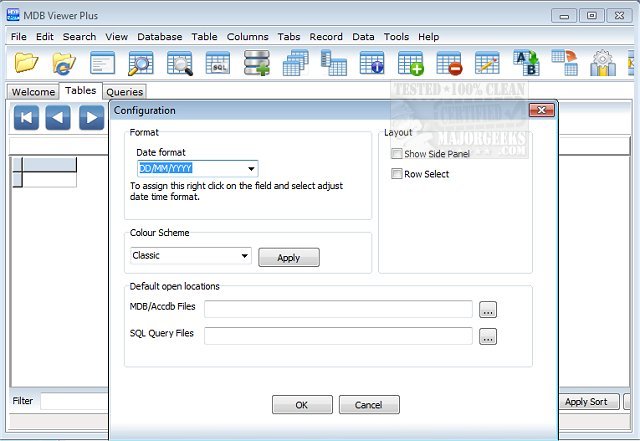Switch to the Queries tab

[x=124, y=92]
